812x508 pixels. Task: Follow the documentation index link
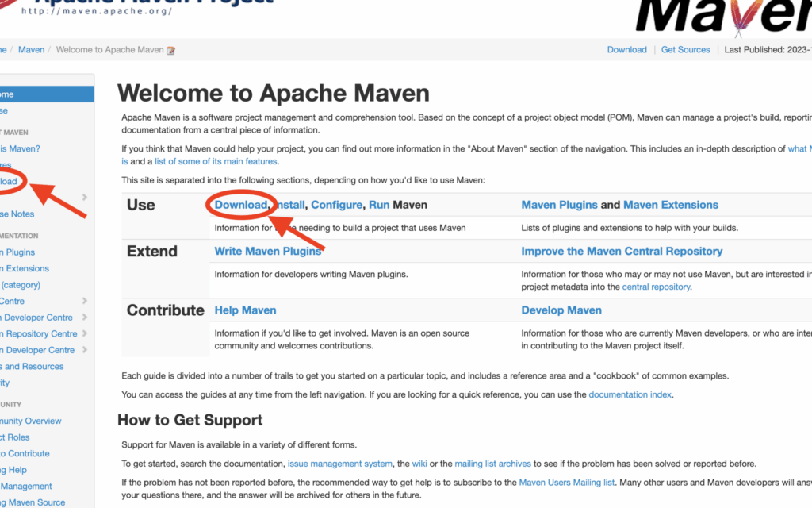tap(630, 394)
